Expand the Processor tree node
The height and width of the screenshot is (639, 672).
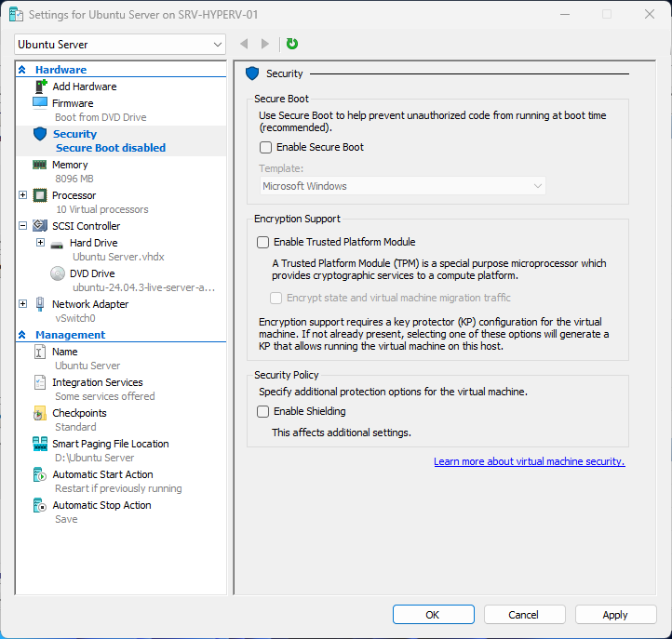pyautogui.click(x=23, y=195)
